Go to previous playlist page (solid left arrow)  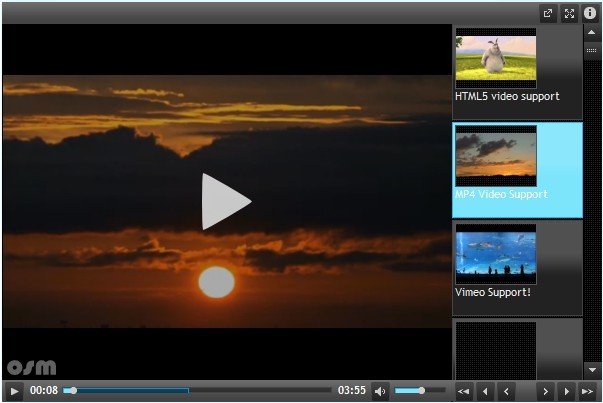click(x=485, y=391)
